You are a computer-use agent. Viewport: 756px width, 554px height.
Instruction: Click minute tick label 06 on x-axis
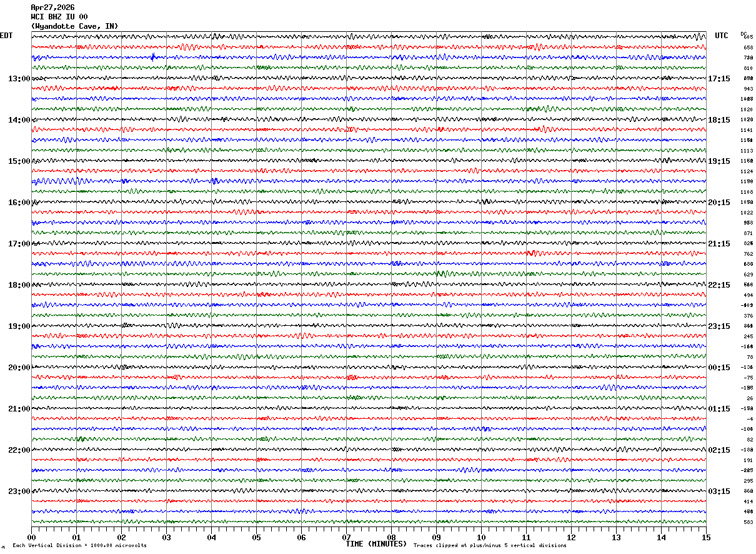point(301,537)
